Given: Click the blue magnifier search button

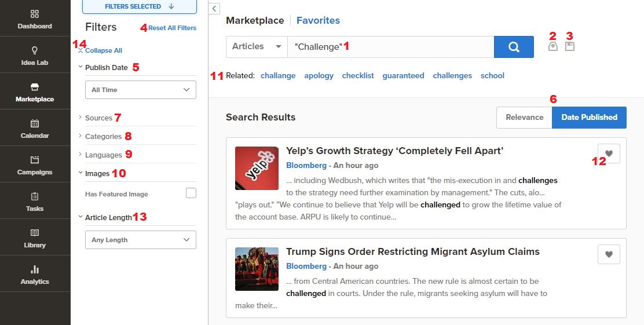Looking at the screenshot, I should (514, 47).
